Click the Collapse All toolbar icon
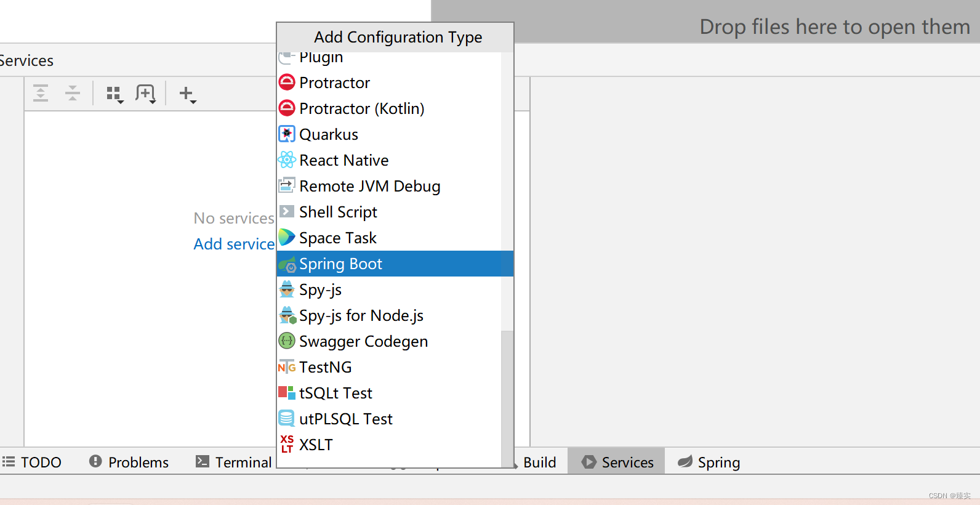This screenshot has width=980, height=505. coord(73,94)
